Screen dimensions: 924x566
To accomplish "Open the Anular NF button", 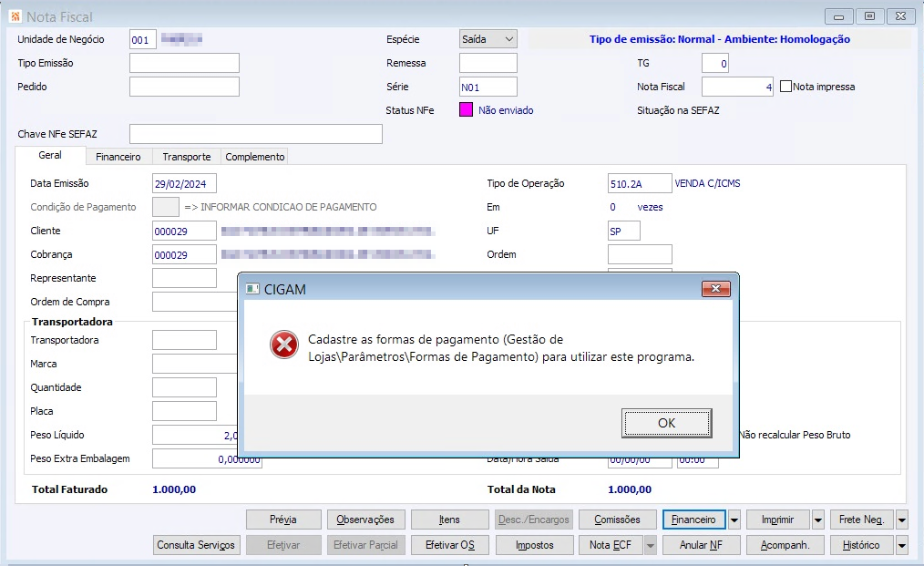I will [701, 545].
